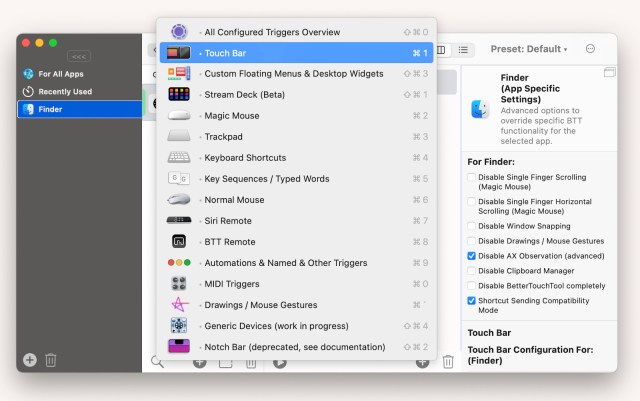Click the search magnifier icon at bottom

pyautogui.click(x=157, y=361)
